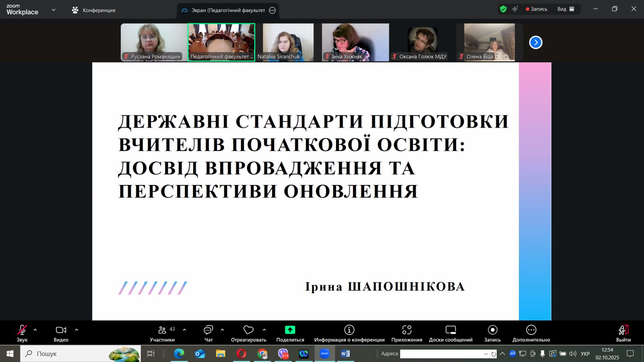Click blue arrow to see more participants
This screenshot has width=644, height=362.
pyautogui.click(x=535, y=42)
